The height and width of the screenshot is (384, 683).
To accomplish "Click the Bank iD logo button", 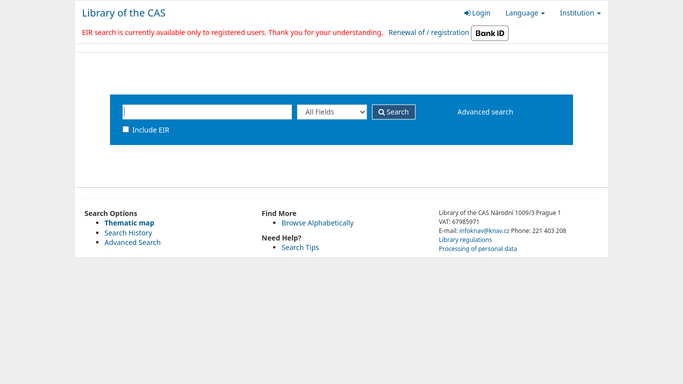I will pyautogui.click(x=490, y=33).
